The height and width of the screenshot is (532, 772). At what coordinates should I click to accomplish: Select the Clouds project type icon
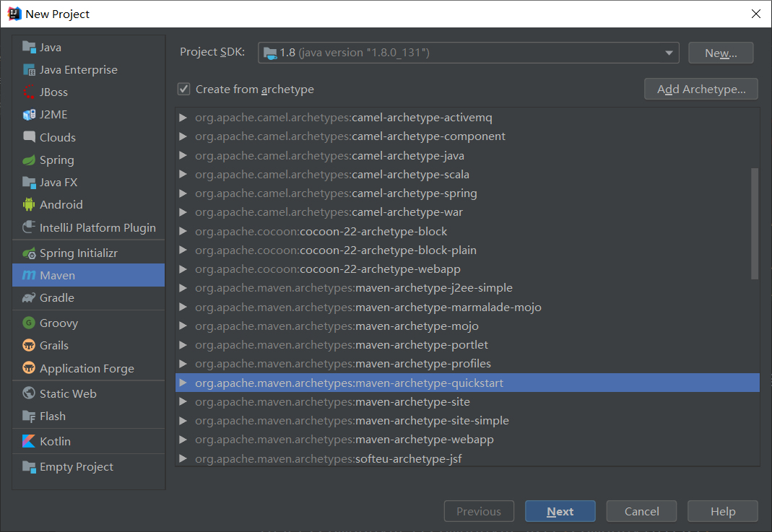coord(28,137)
